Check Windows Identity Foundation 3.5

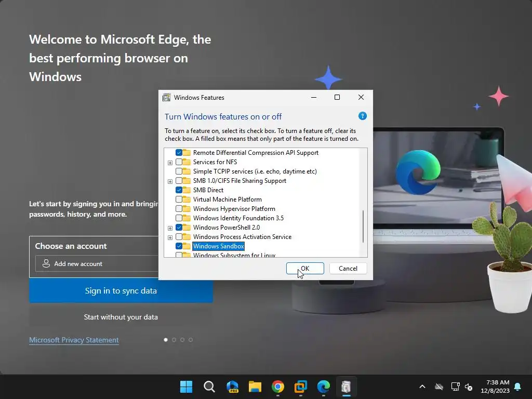click(x=179, y=218)
